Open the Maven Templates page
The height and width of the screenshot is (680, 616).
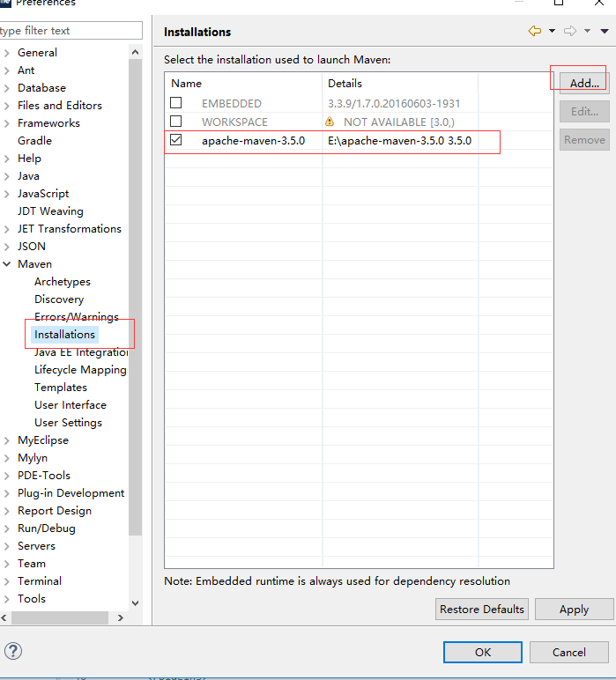[61, 388]
